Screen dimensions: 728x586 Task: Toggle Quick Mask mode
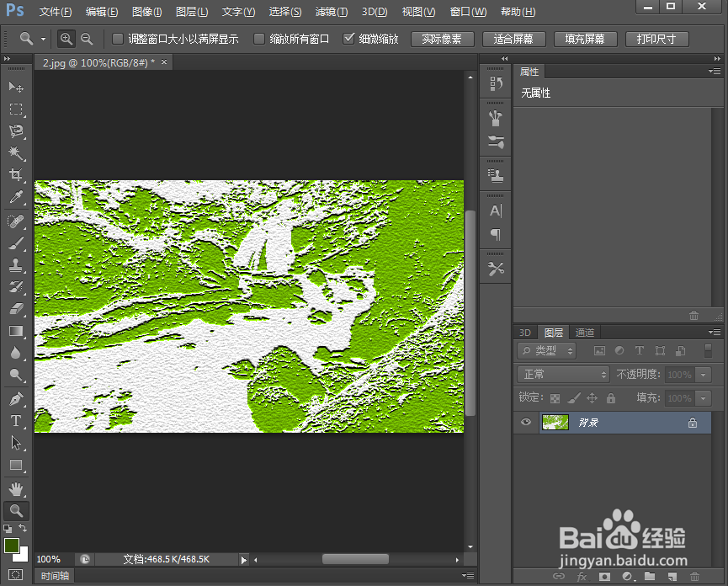click(x=15, y=575)
